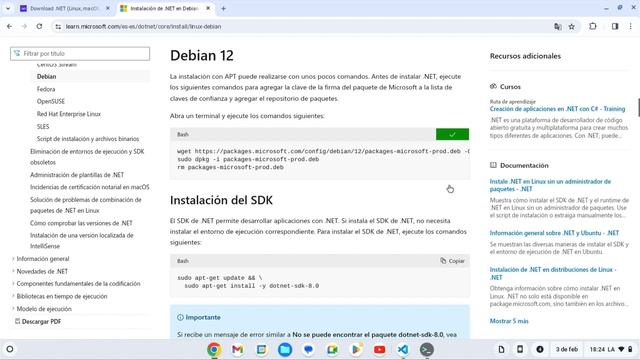Image resolution: width=640 pixels, height=360 pixels.
Task: Open the Terminal app in shelf
Action: click(427, 349)
